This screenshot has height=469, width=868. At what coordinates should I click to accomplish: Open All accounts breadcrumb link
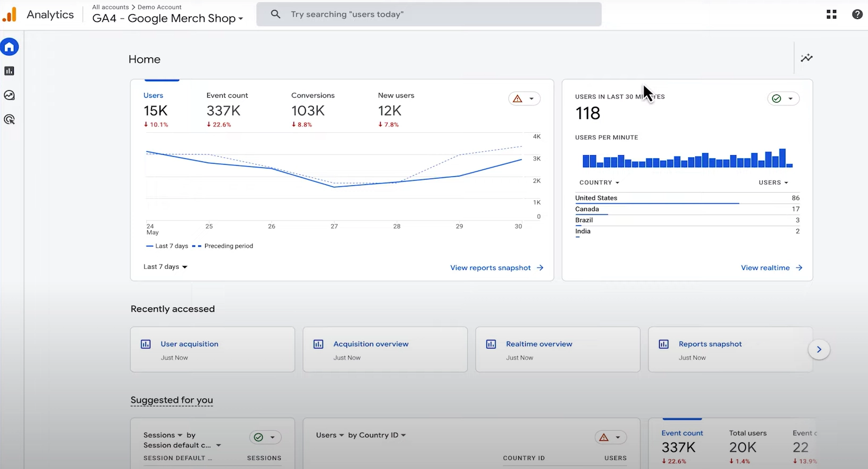pos(111,7)
